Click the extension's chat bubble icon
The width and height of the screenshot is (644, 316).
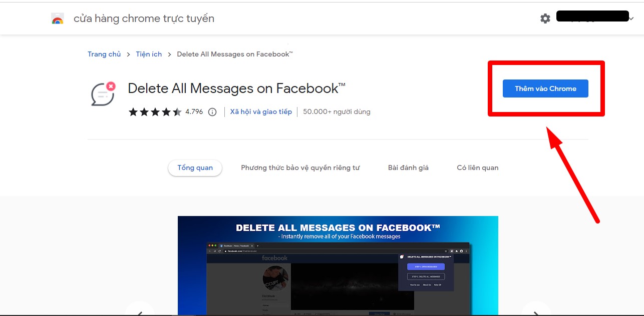pyautogui.click(x=103, y=94)
